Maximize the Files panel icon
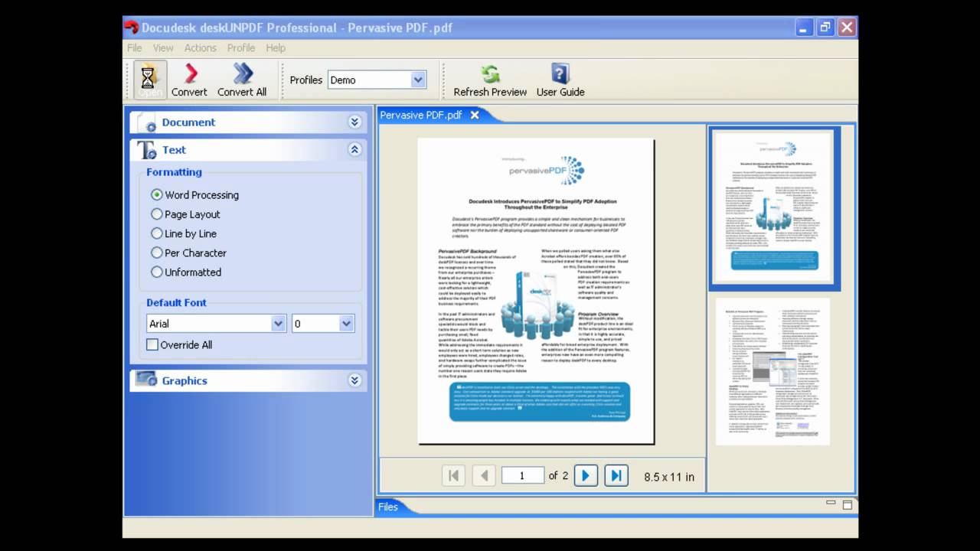980x551 pixels. pyautogui.click(x=848, y=505)
